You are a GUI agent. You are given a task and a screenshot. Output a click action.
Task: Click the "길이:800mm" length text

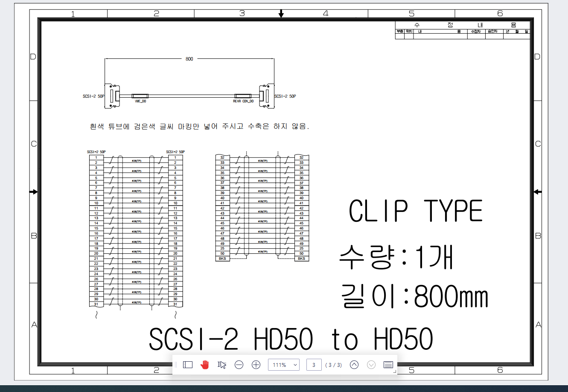coord(414,296)
